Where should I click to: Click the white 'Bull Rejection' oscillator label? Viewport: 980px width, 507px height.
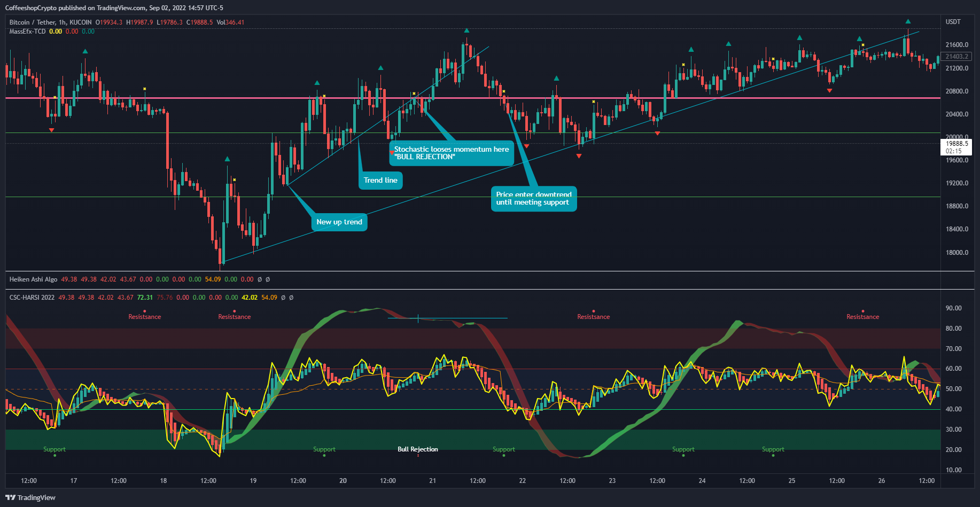coord(418,449)
